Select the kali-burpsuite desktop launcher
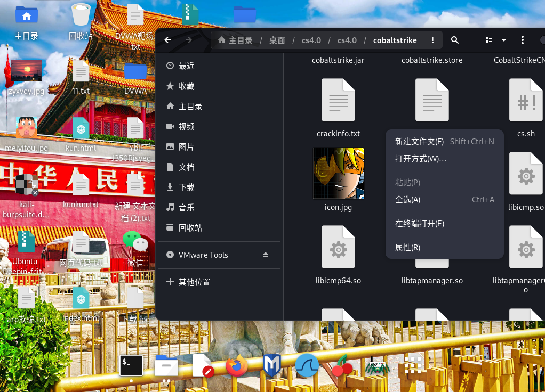This screenshot has width=545, height=392. point(27,196)
